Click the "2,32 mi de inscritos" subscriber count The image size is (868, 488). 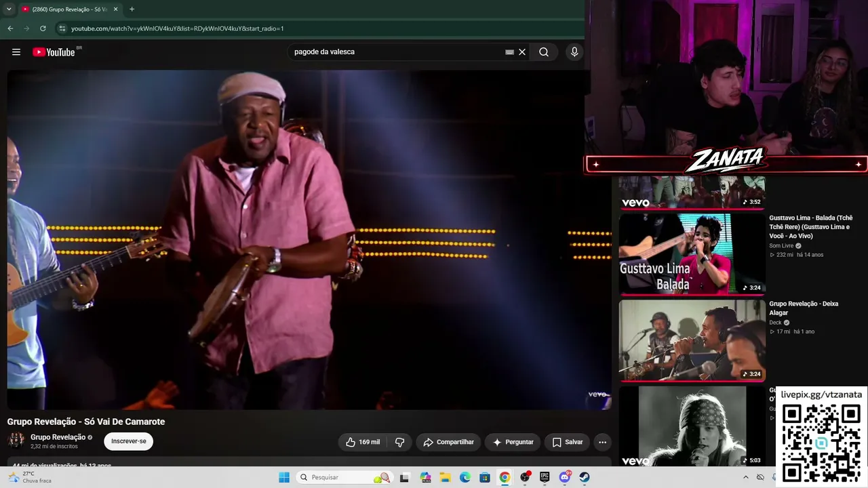(54, 447)
